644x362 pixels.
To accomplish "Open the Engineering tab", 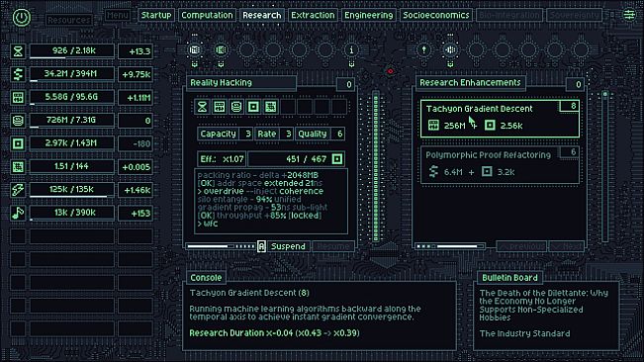I will coord(369,15).
